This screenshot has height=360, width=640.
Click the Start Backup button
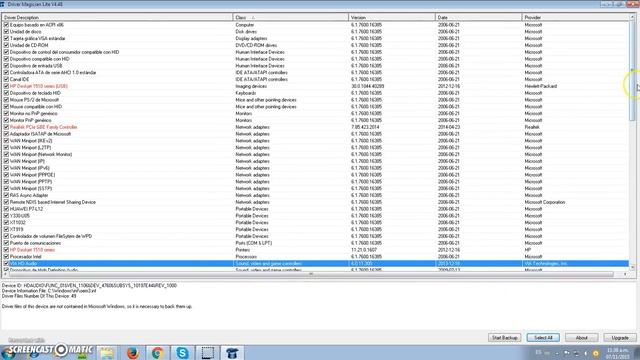(504, 338)
